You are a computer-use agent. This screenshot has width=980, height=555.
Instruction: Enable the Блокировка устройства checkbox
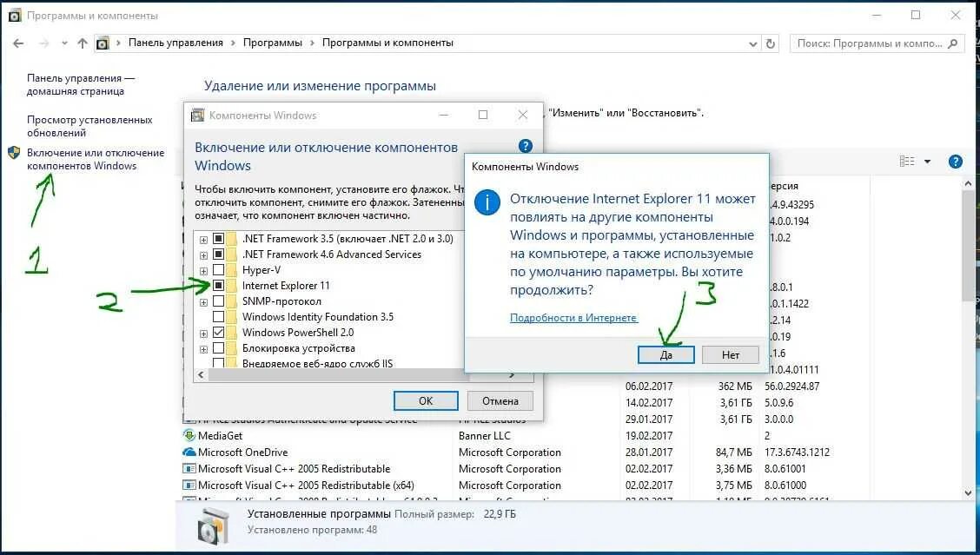pyautogui.click(x=218, y=348)
